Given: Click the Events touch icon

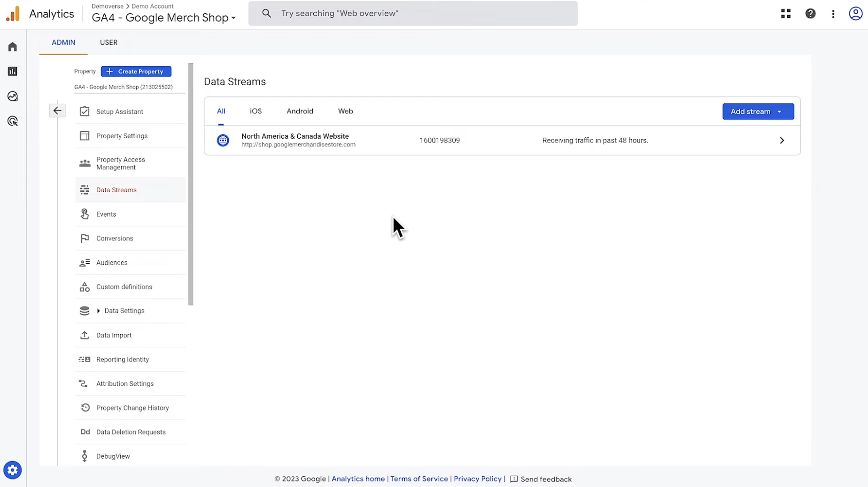Looking at the screenshot, I should pos(85,214).
